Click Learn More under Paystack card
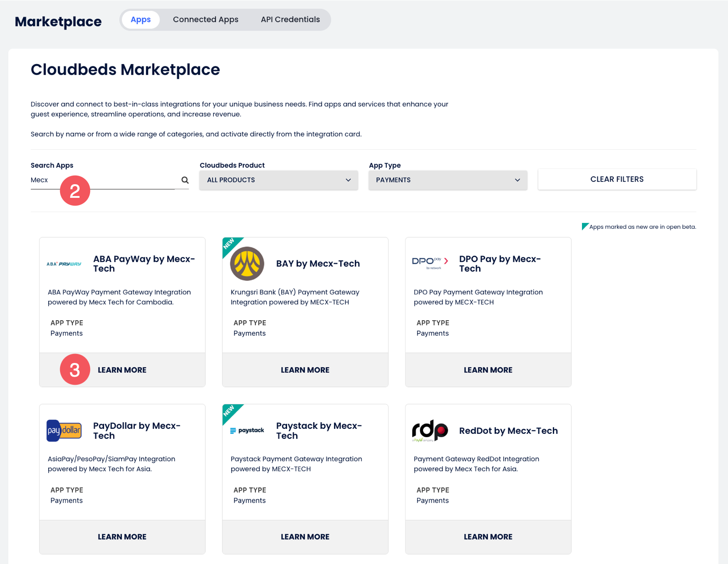728x564 pixels. pos(305,537)
